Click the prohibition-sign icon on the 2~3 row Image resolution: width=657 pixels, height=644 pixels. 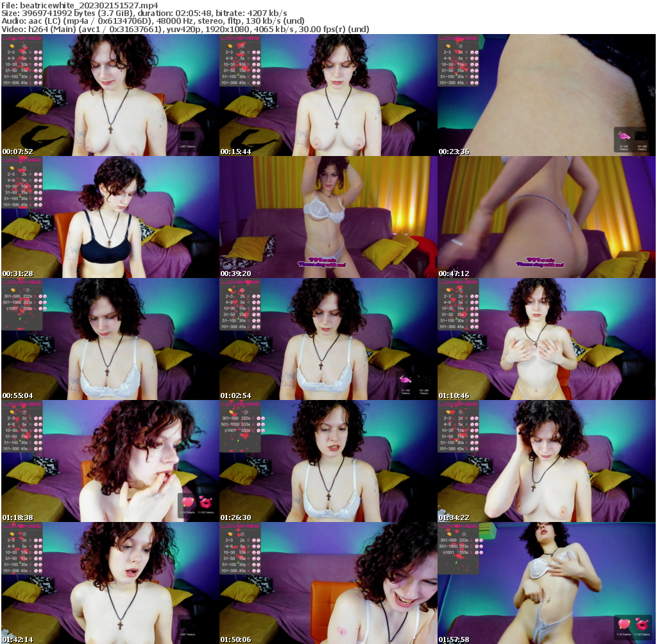(40, 52)
